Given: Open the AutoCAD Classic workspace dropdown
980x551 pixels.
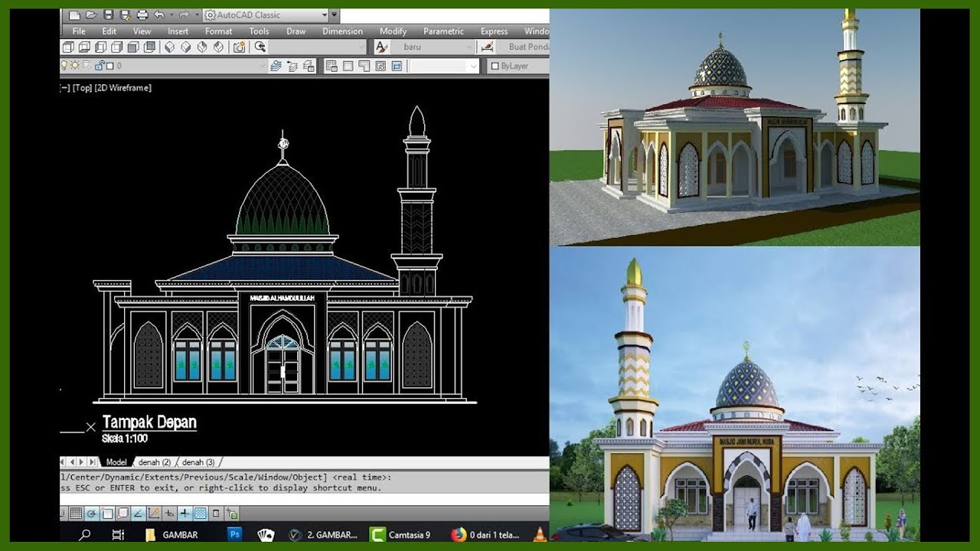Looking at the screenshot, I should 325,15.
